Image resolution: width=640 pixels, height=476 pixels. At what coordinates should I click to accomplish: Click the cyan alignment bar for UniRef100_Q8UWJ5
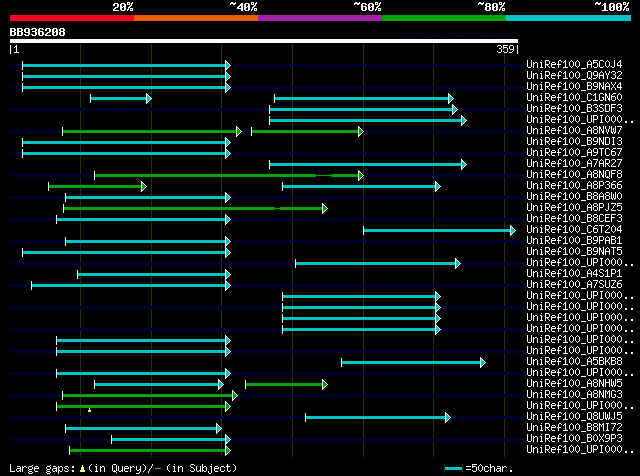click(378, 418)
